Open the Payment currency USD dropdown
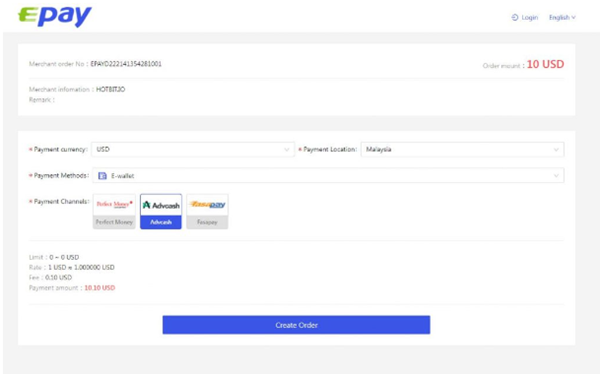Viewport: 600px width, 374px height. click(192, 149)
